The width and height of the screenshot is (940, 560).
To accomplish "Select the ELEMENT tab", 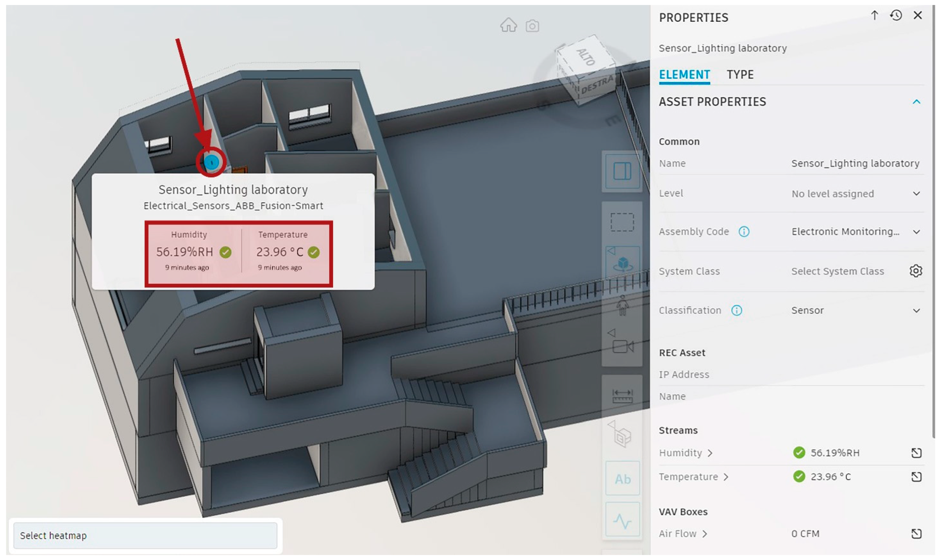I will [684, 75].
